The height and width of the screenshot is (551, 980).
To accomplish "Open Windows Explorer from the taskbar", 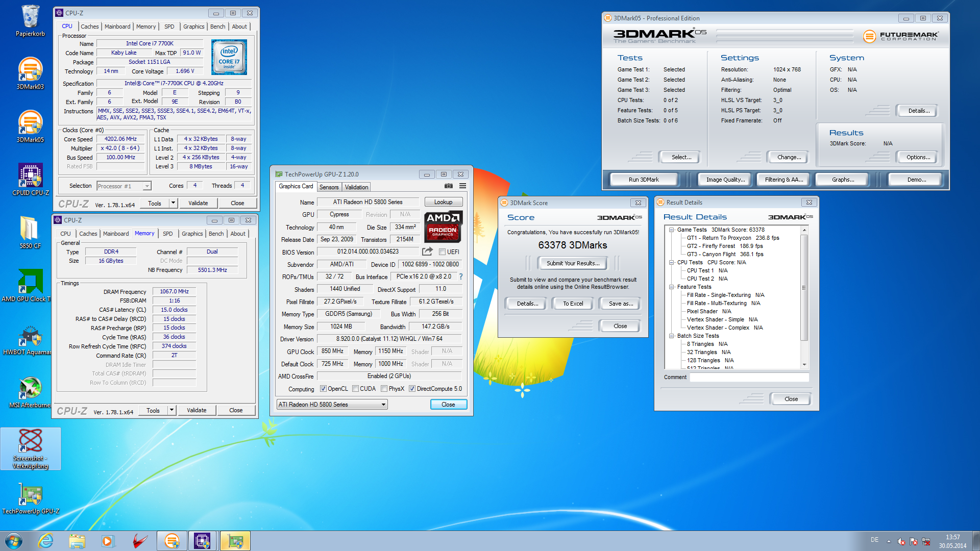I will click(77, 541).
